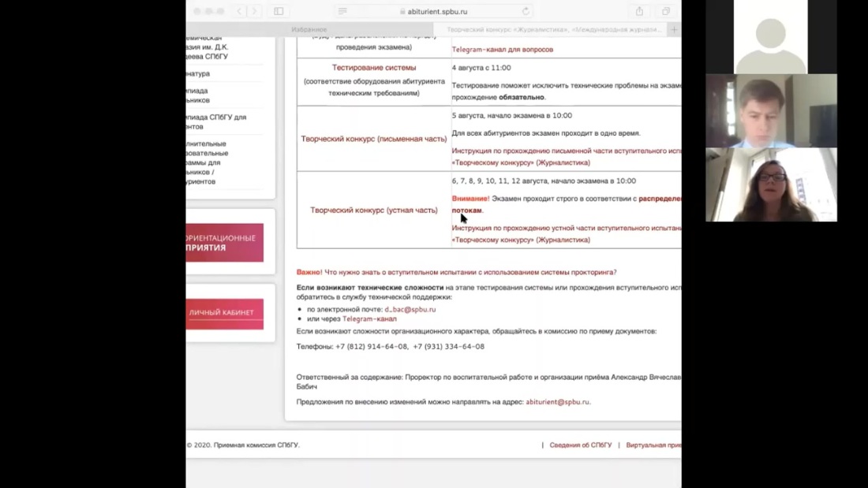Click the Safari back navigation arrow
Image resolution: width=868 pixels, height=488 pixels.
click(240, 11)
